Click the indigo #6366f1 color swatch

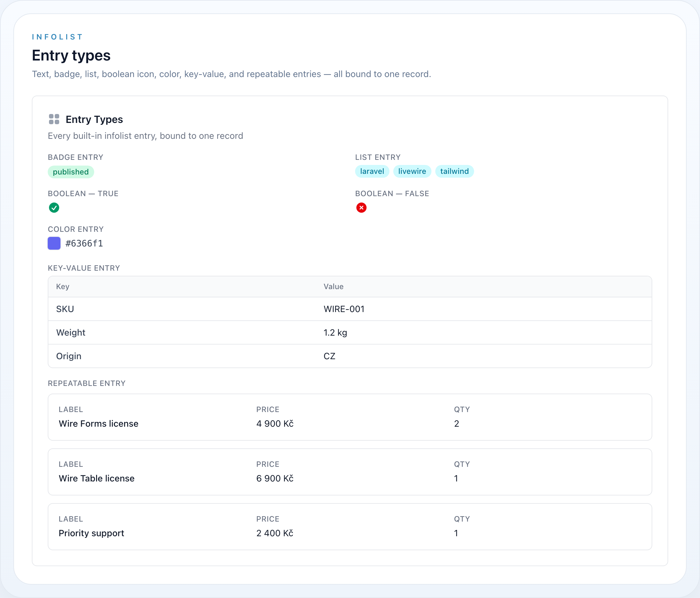click(54, 243)
